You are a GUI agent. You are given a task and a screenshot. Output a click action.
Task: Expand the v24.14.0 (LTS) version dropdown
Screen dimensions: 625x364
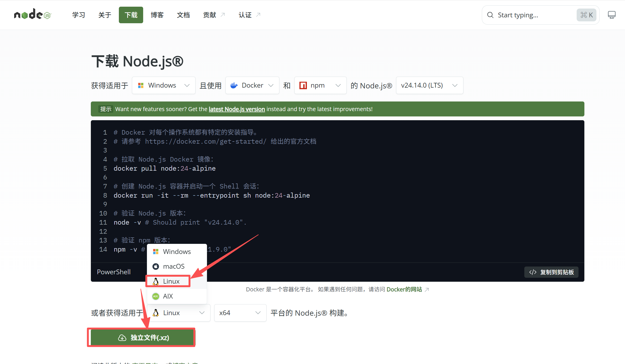(429, 85)
